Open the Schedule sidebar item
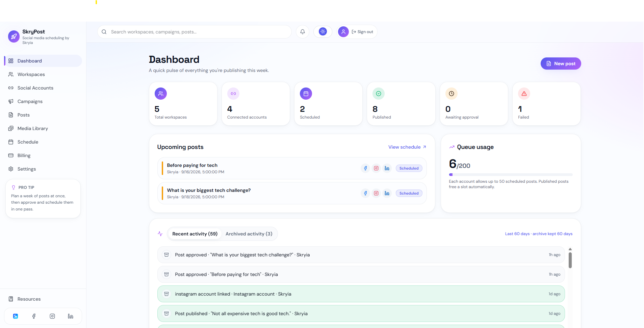 point(43,142)
